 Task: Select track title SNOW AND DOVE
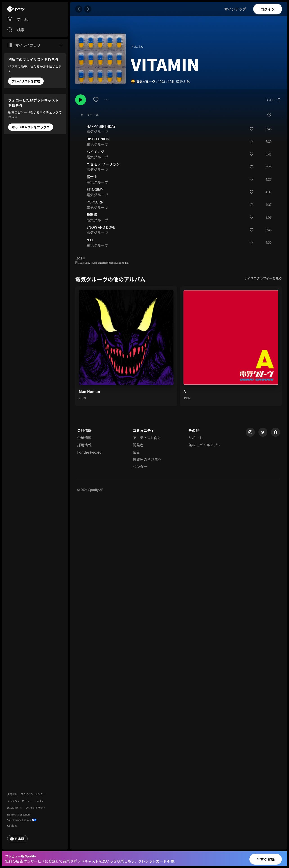[101, 227]
